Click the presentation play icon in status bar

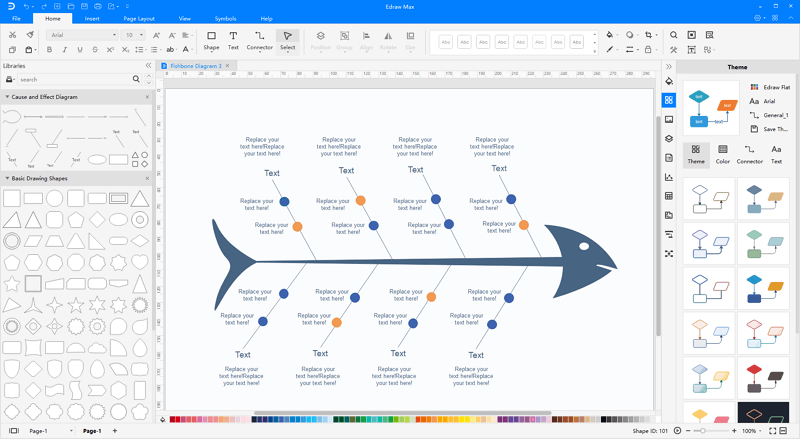[x=677, y=431]
